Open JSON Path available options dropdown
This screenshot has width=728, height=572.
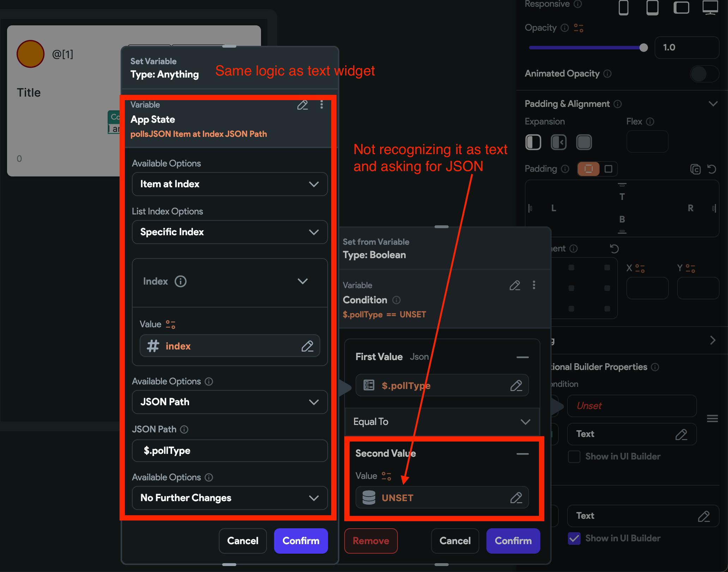(230, 402)
